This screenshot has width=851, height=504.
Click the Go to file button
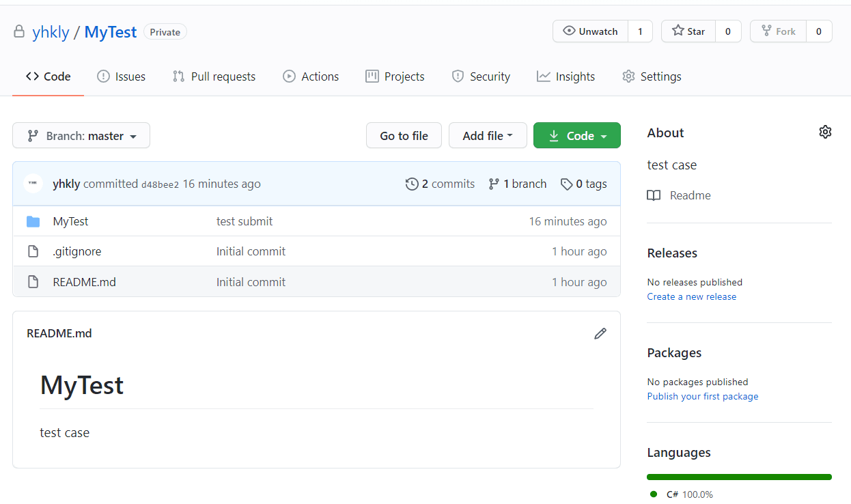coord(404,135)
